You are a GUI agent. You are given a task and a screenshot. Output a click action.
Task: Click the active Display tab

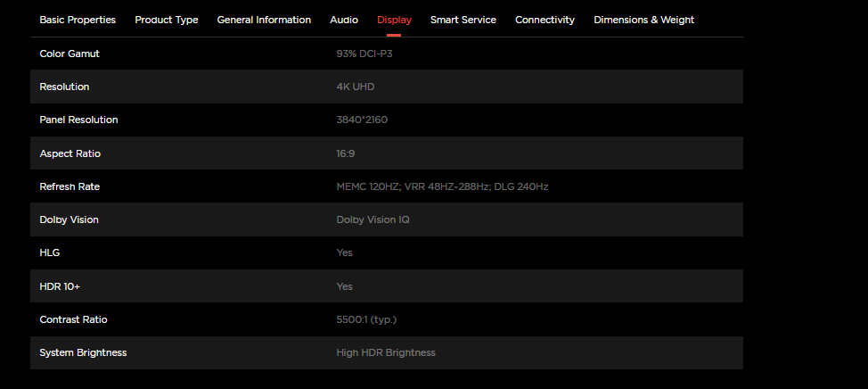tap(394, 20)
